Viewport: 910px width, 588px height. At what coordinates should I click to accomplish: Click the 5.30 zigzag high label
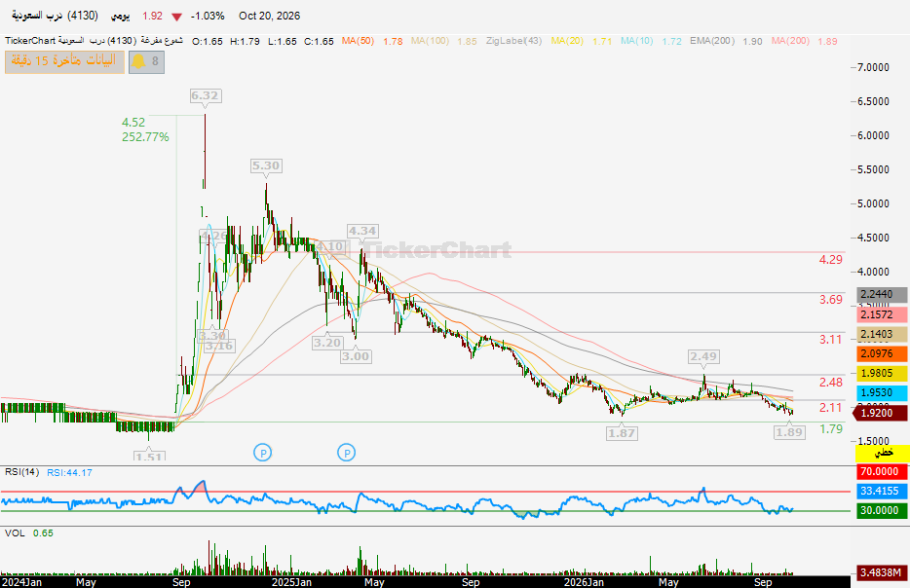click(x=266, y=165)
